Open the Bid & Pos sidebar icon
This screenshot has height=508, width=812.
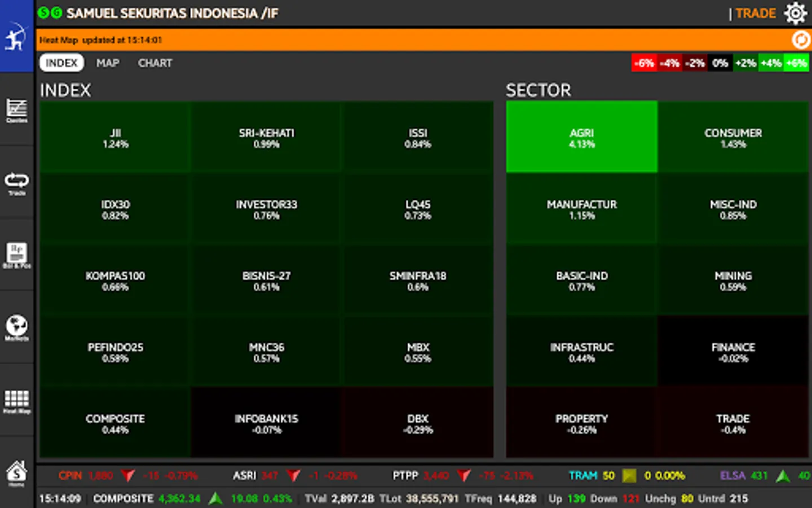pyautogui.click(x=16, y=255)
